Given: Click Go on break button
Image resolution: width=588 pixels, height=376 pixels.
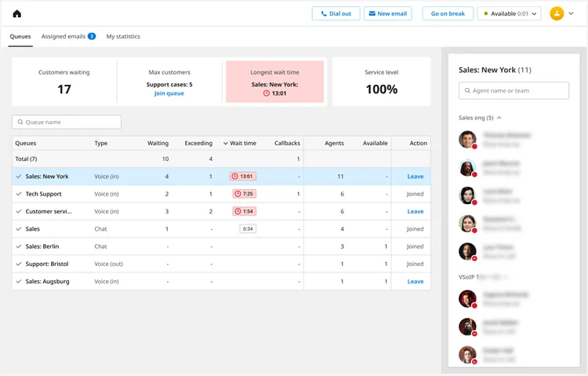Looking at the screenshot, I should pos(448,13).
